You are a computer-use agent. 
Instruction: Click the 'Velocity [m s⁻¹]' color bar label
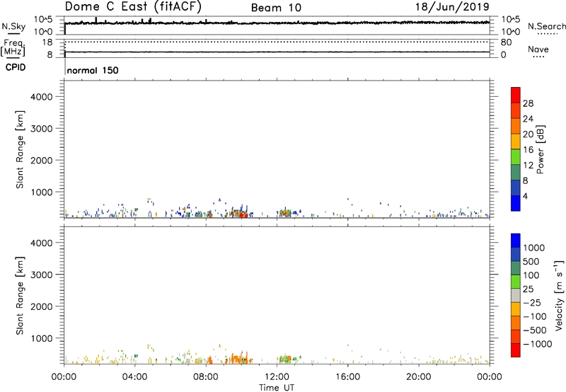pos(559,295)
